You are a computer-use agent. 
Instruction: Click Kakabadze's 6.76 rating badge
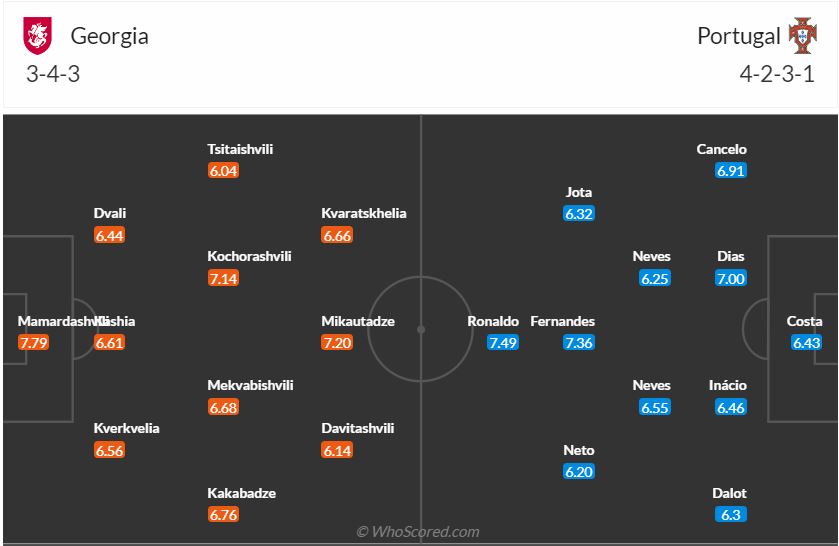(x=223, y=515)
